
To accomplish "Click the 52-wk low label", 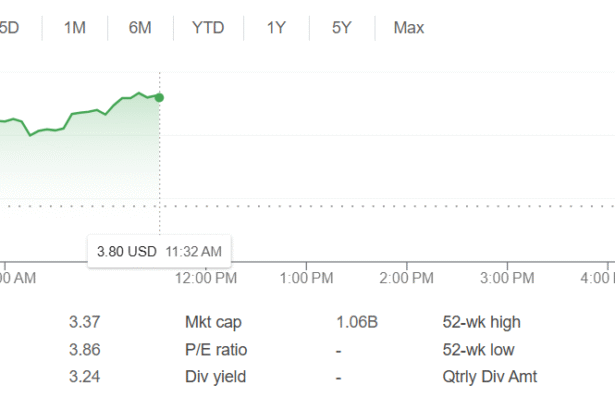I will (480, 350).
